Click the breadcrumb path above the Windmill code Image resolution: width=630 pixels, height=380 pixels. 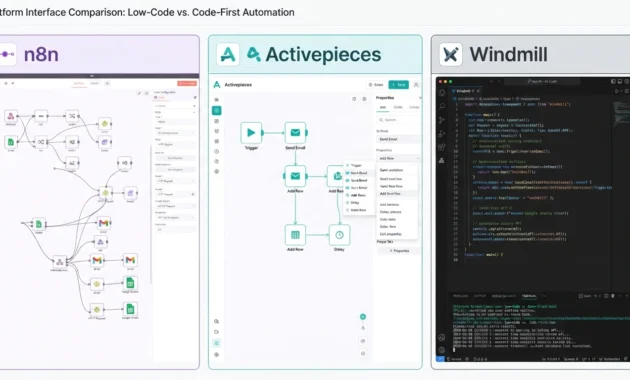point(496,98)
